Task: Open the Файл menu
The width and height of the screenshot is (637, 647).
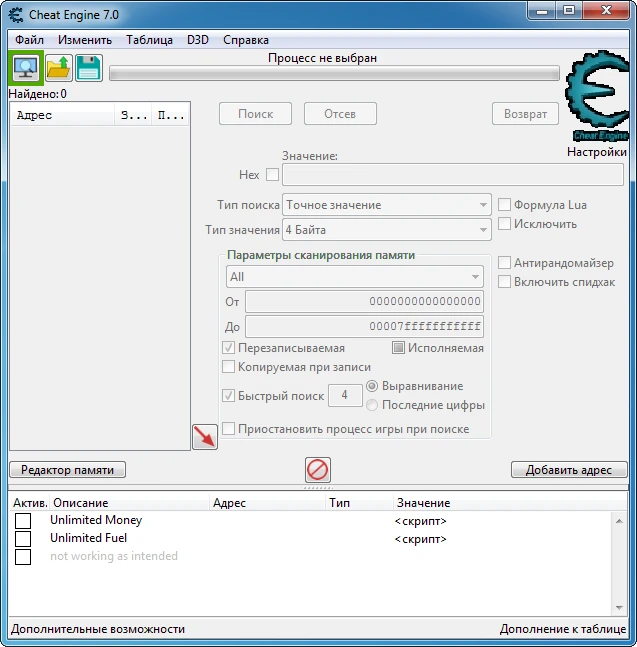Action: tap(29, 40)
